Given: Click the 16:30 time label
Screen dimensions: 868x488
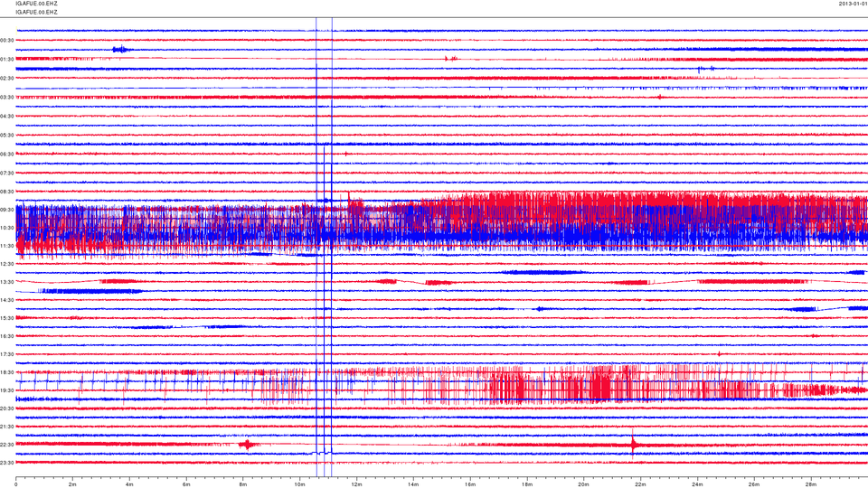Looking at the screenshot, I should point(7,336).
